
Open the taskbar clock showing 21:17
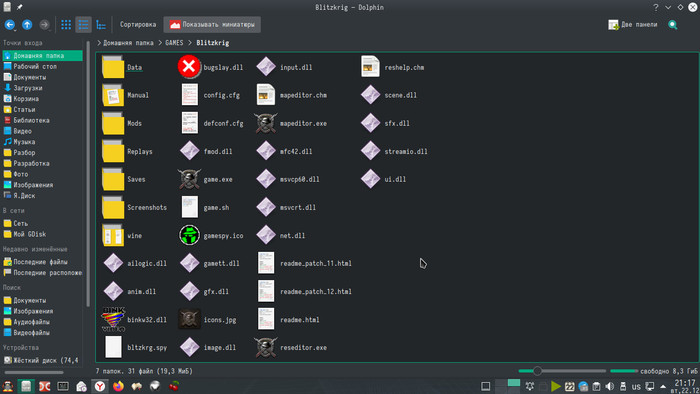685,386
